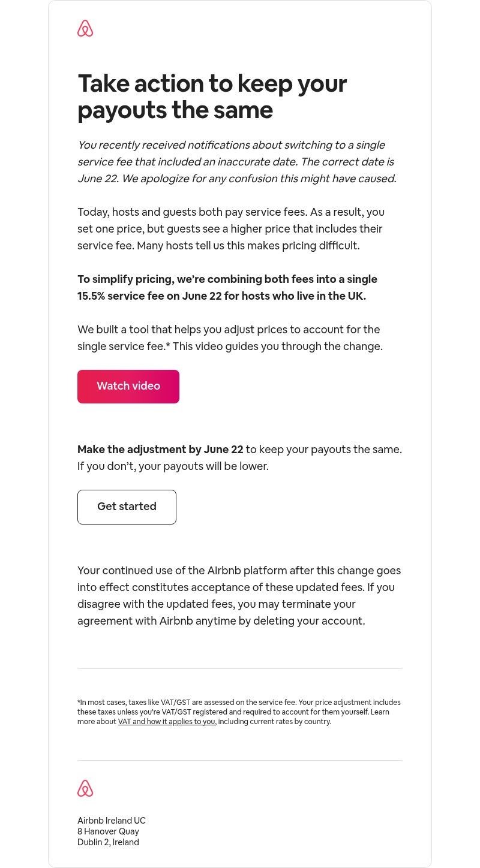Screen dimensions: 480x868
Task: Click the VAT/GST footnote text
Action: (239, 712)
